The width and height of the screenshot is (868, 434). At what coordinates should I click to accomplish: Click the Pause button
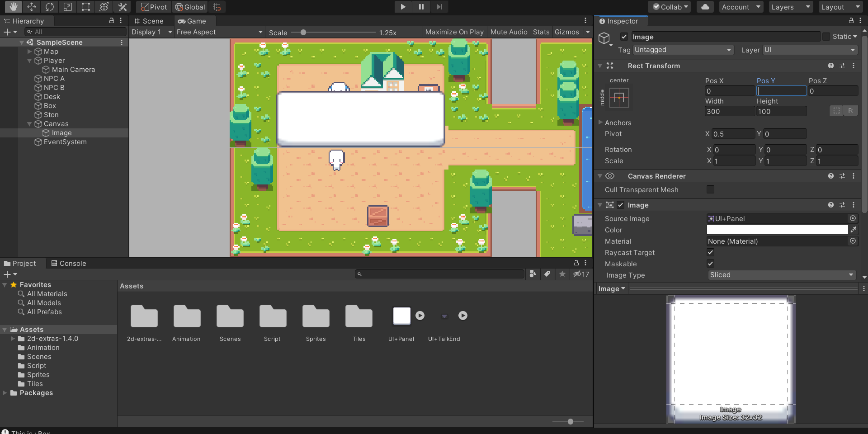coord(421,7)
